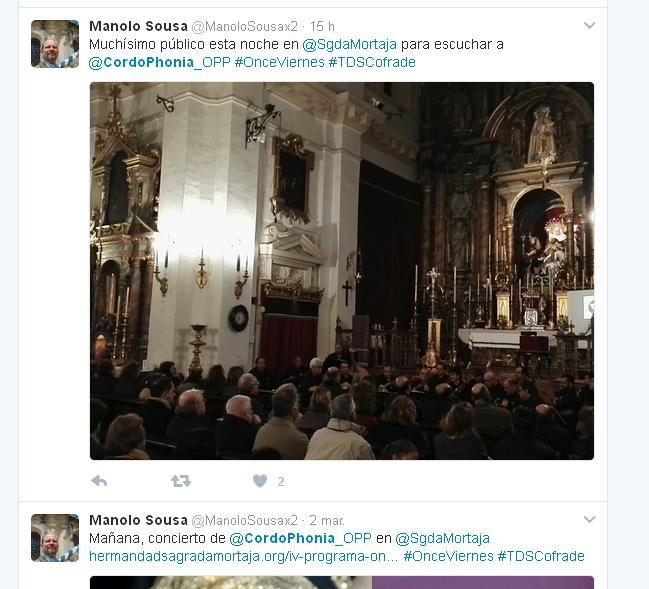Click Manolo Sousa name on first tweet
This screenshot has width=649, height=589.
(x=138, y=26)
